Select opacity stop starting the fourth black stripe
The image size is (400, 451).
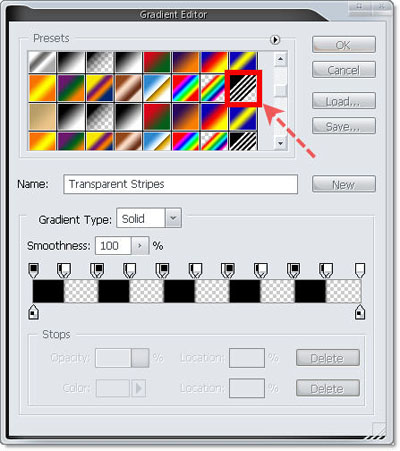coord(228,270)
